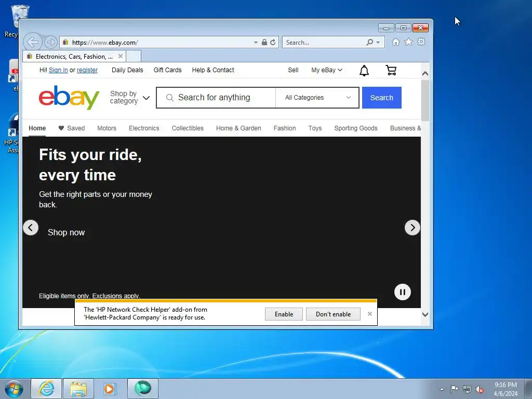The height and width of the screenshot is (399, 532).
Task: Open the shopping cart icon
Action: coord(391,70)
